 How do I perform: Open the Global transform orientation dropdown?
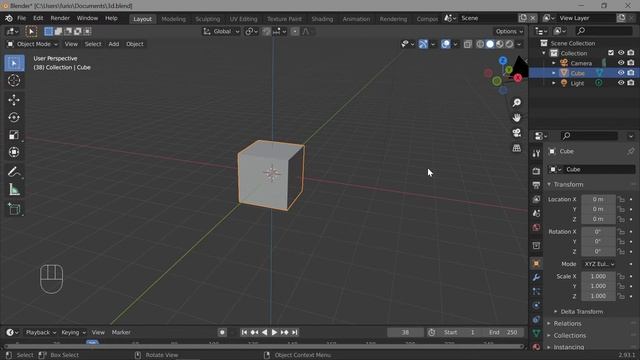(x=222, y=31)
